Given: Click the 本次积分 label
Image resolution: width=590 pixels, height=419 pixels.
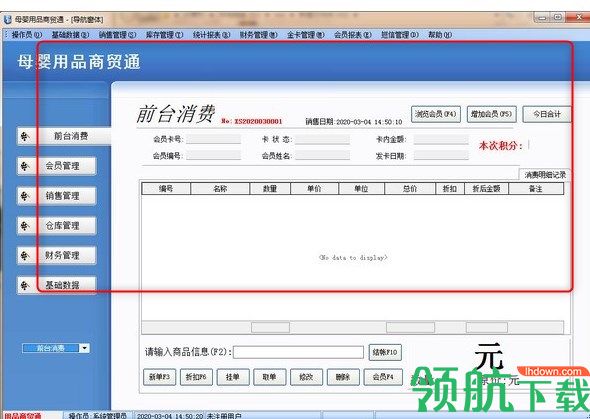Looking at the screenshot, I should click(x=501, y=146).
